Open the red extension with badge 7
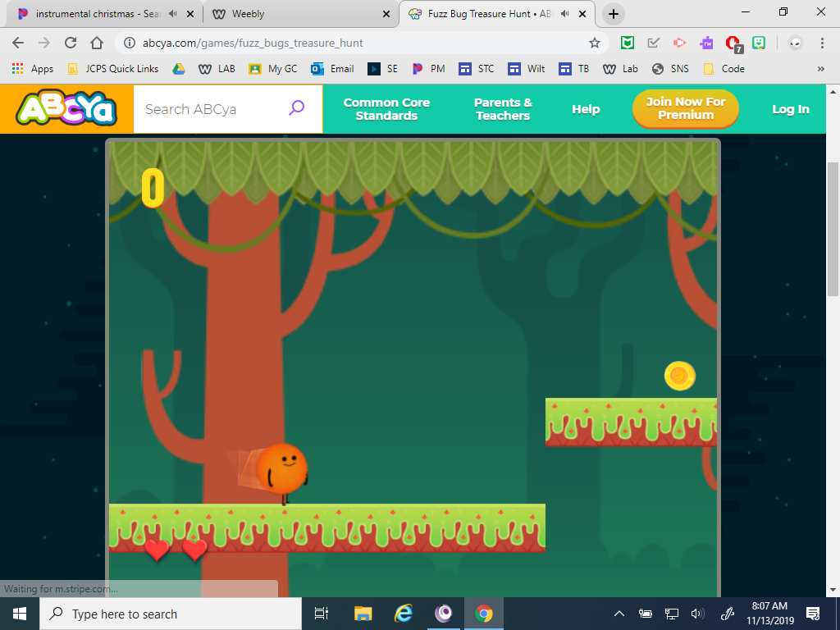Image resolution: width=840 pixels, height=630 pixels. [733, 44]
